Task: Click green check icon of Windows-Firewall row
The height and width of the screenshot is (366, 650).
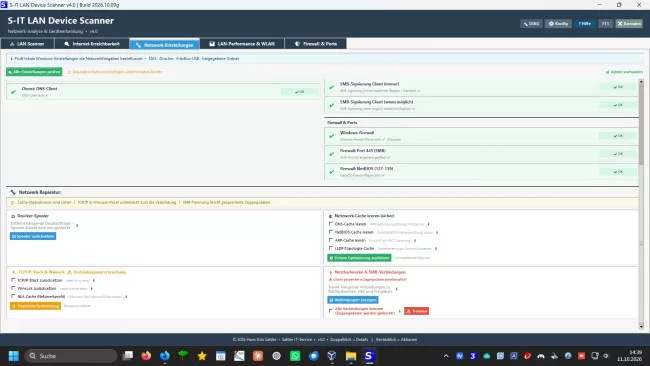Action: (332, 136)
